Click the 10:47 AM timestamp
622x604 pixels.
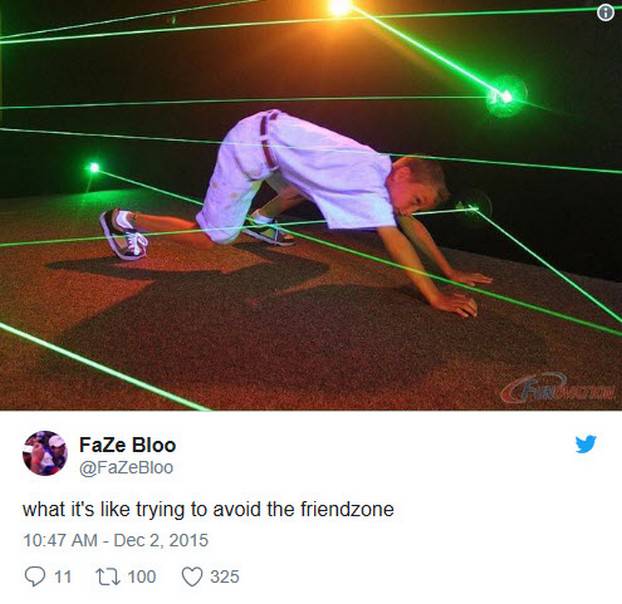click(x=60, y=540)
